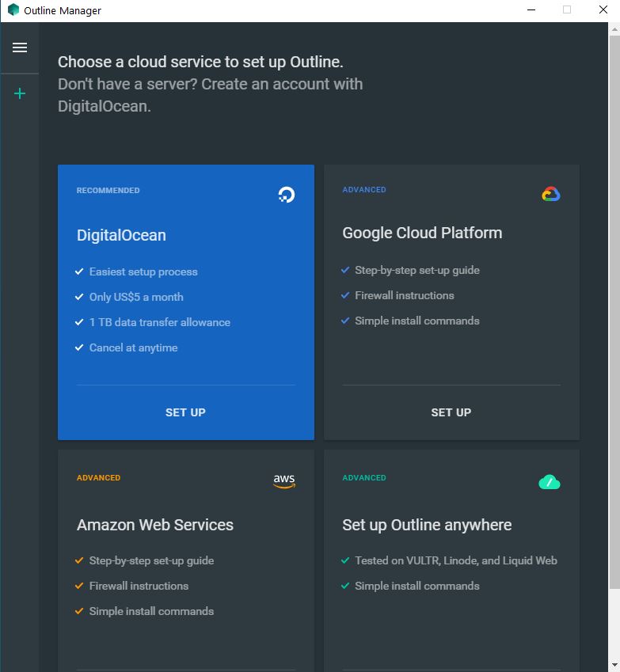
Task: Select the Google Cloud Platform title
Action: [422, 233]
